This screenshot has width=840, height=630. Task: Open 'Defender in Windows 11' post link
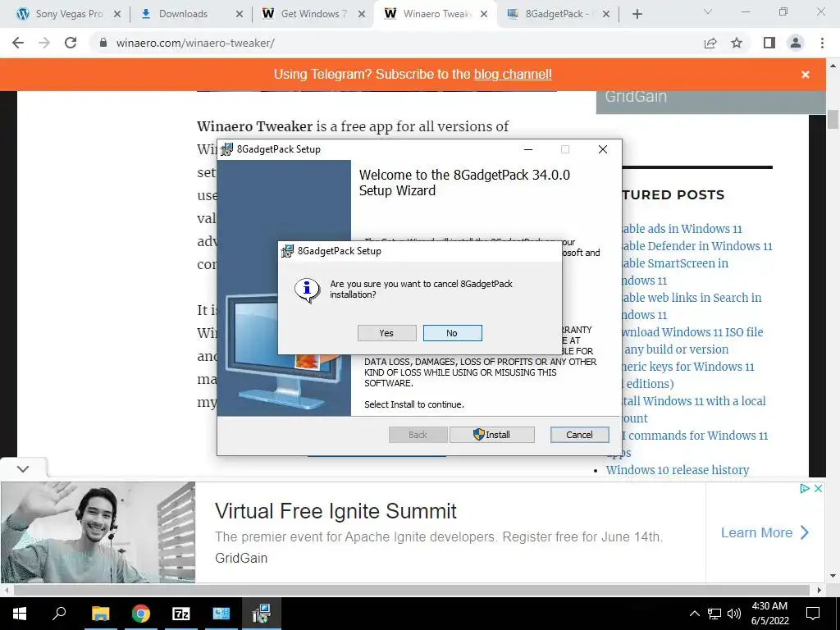tap(696, 246)
